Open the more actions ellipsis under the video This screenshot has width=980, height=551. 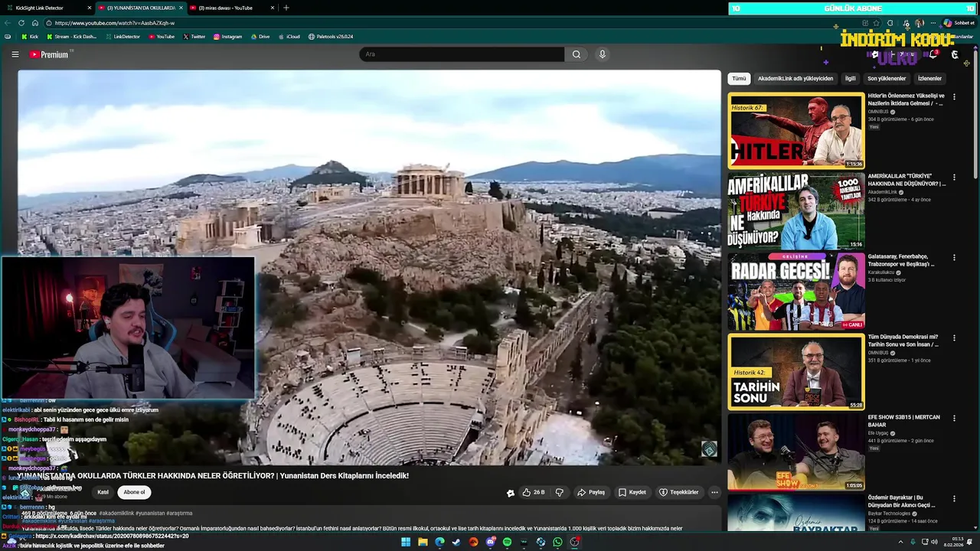[714, 492]
